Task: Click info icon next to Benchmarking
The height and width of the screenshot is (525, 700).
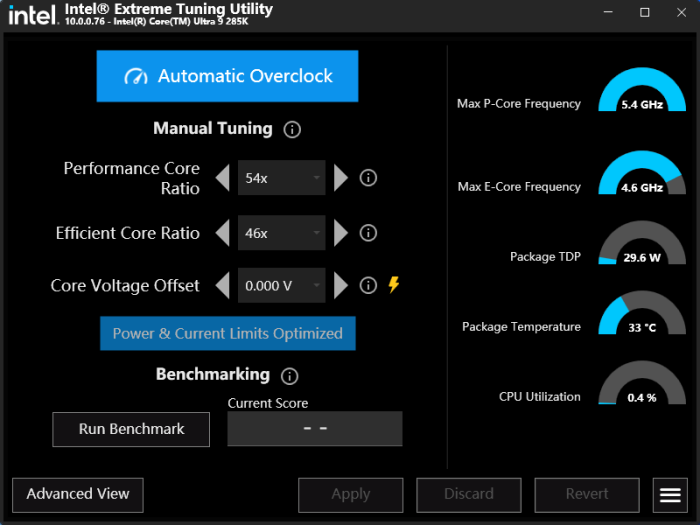Action: [x=290, y=376]
